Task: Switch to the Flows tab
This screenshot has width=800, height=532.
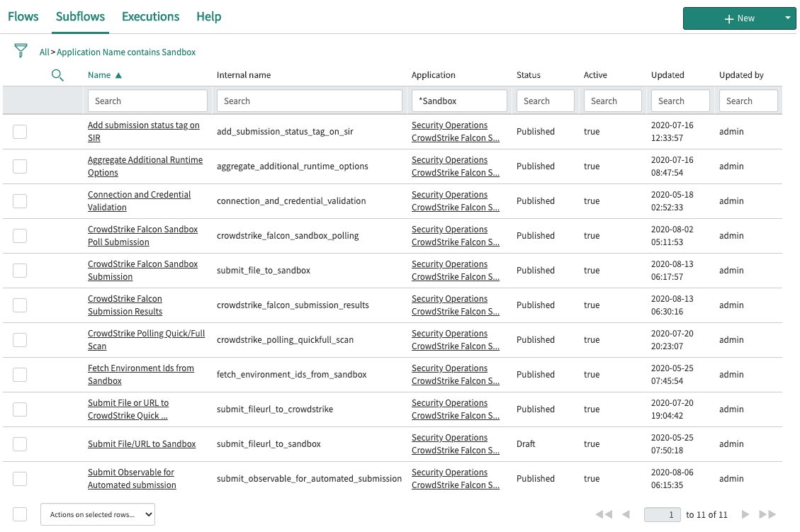Action: (23, 16)
